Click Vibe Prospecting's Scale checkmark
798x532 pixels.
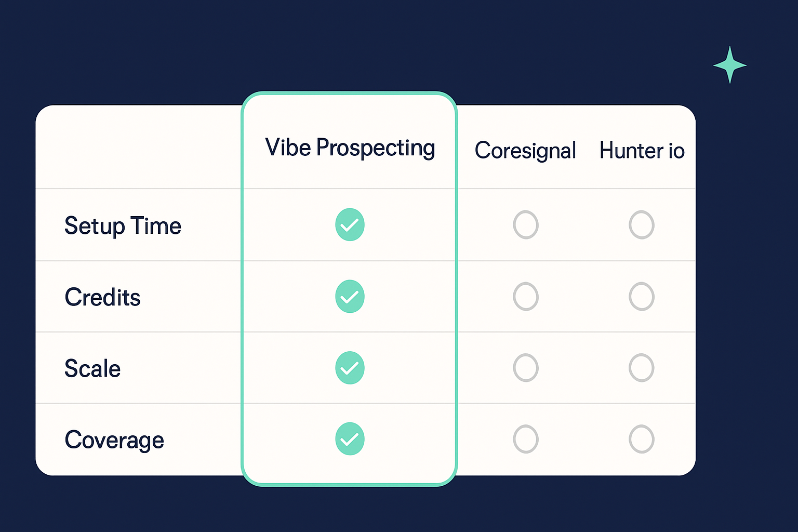coord(350,368)
